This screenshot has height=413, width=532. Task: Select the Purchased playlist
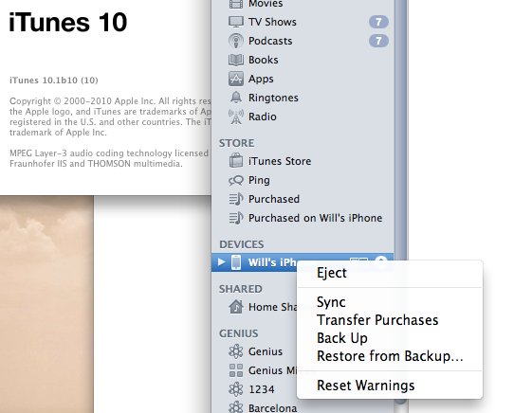pyautogui.click(x=274, y=199)
